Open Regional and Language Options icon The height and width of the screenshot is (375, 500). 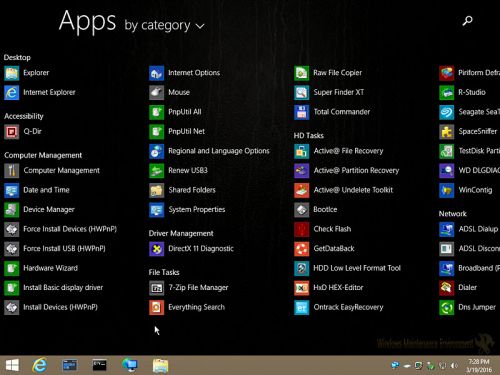click(157, 151)
